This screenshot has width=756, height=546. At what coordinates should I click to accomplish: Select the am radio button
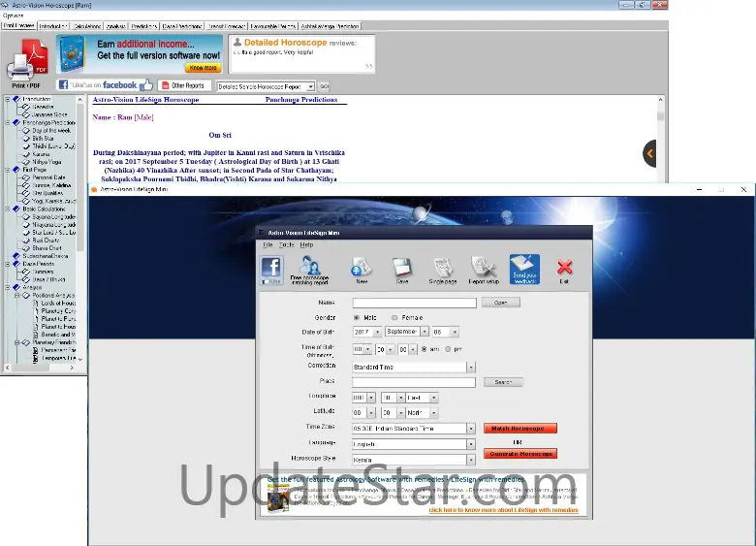pyautogui.click(x=425, y=349)
